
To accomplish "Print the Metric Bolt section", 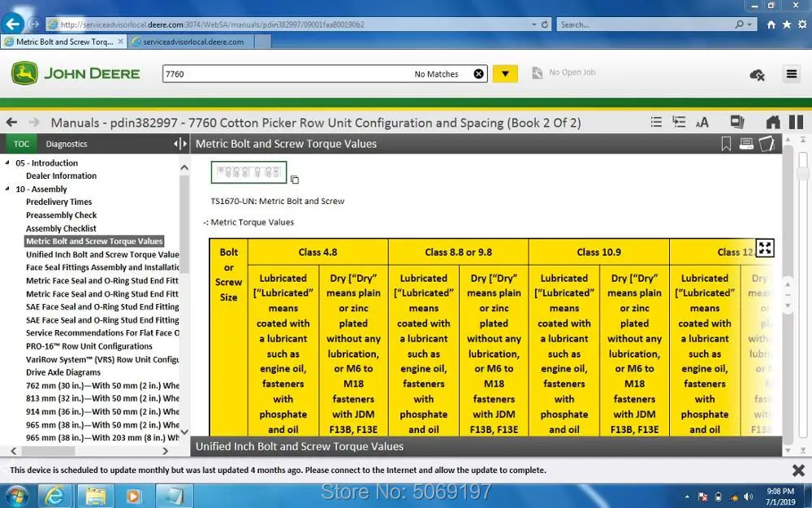I will click(x=746, y=144).
